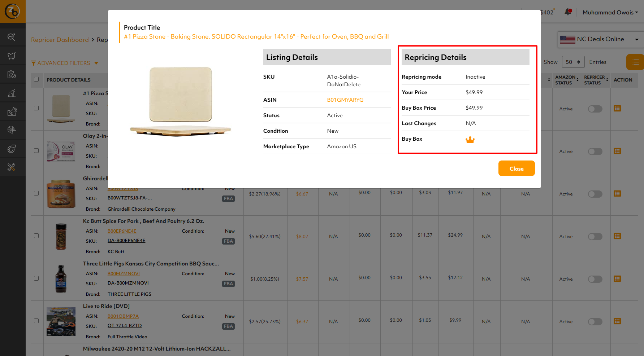Open ASIN link B00EP6NE4E
The height and width of the screenshot is (356, 644).
122,231
